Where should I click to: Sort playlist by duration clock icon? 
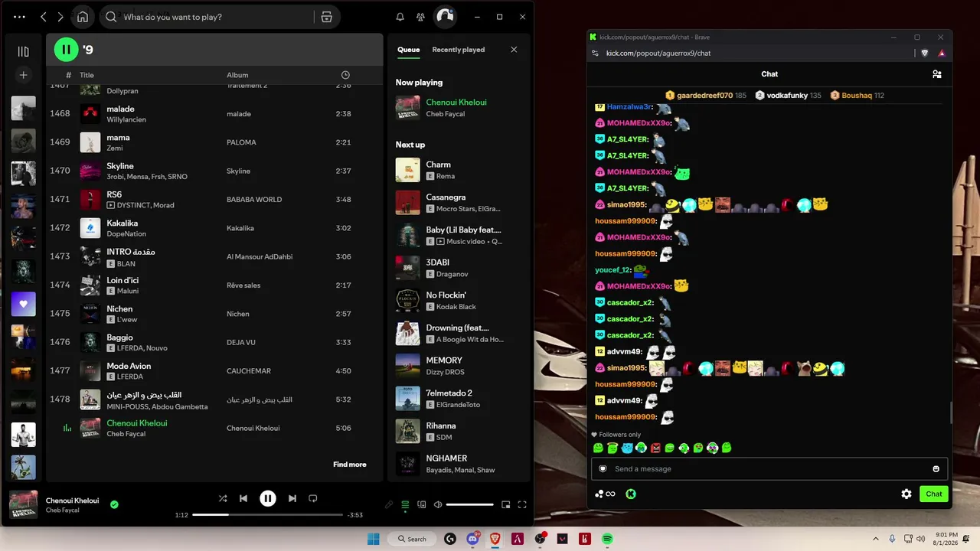345,75
